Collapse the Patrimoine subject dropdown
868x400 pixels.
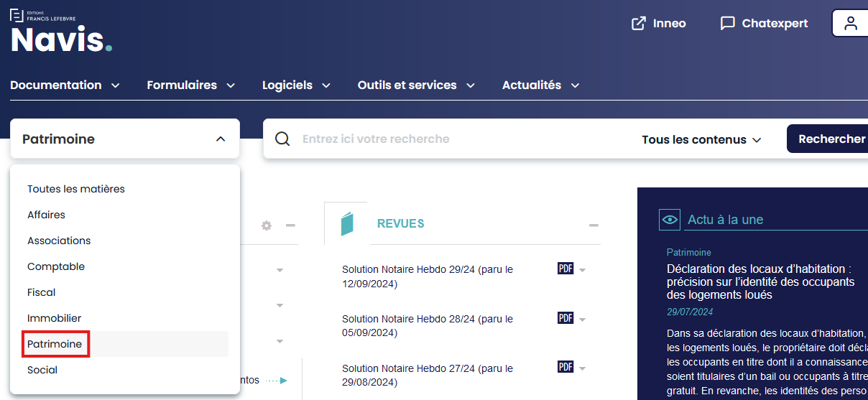[x=221, y=139]
